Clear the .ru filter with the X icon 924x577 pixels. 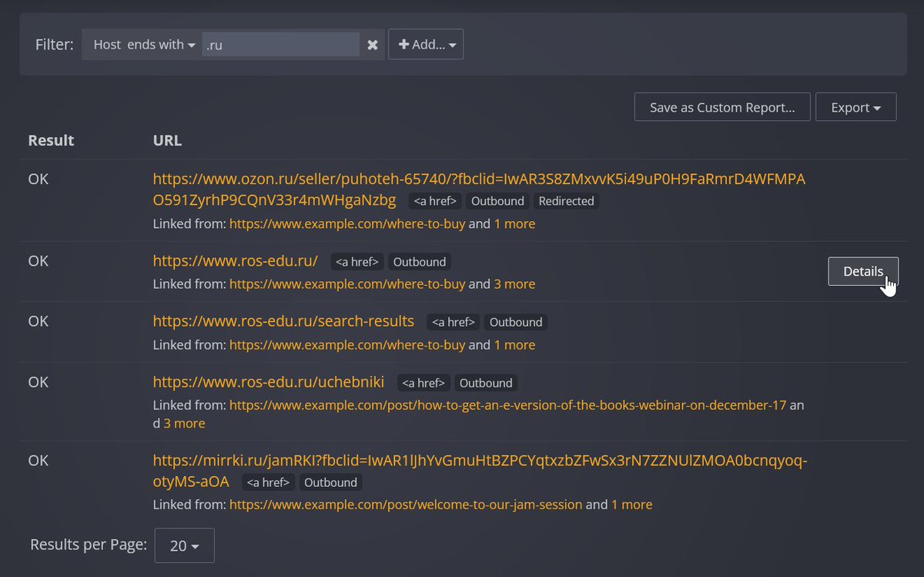373,45
